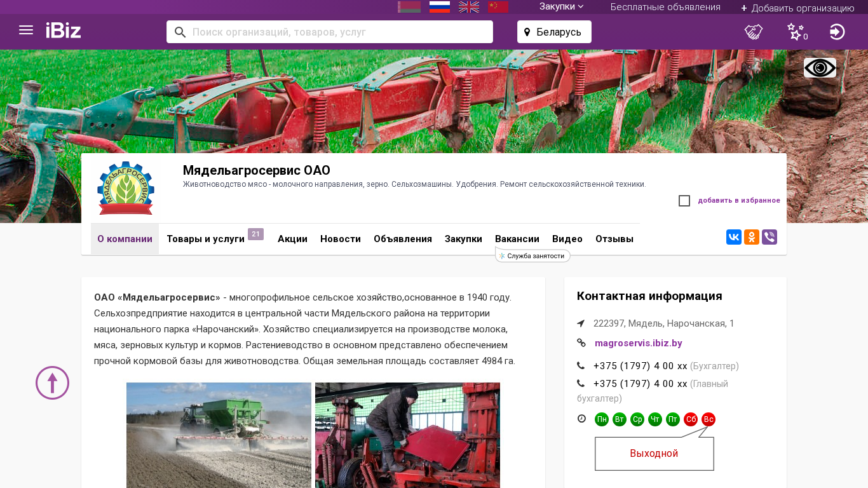This screenshot has width=868, height=488.
Task: Open favorites stars icon
Action: [797, 32]
